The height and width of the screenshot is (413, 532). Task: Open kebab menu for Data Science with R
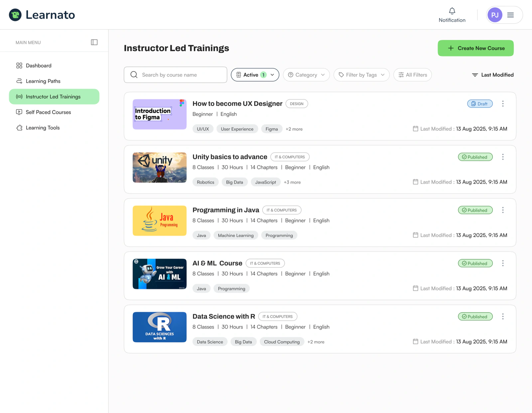click(x=503, y=317)
